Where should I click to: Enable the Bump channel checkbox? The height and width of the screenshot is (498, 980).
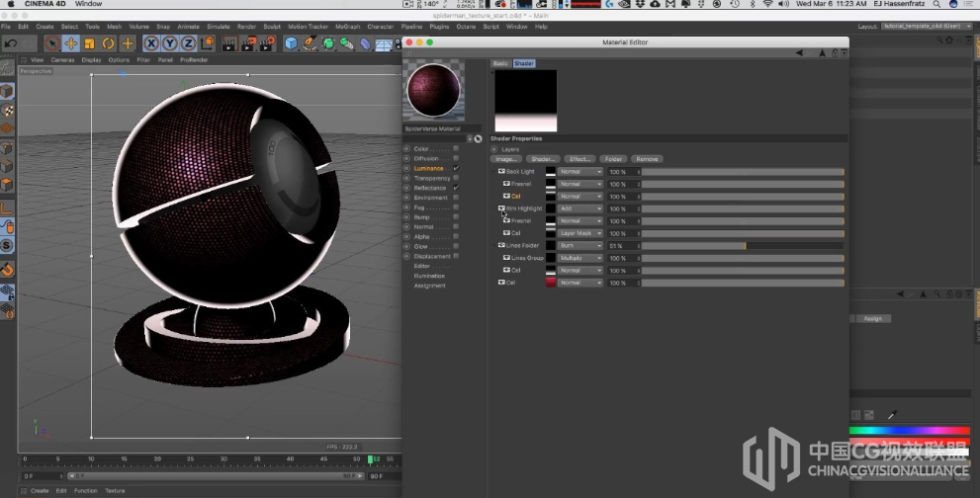(x=456, y=216)
